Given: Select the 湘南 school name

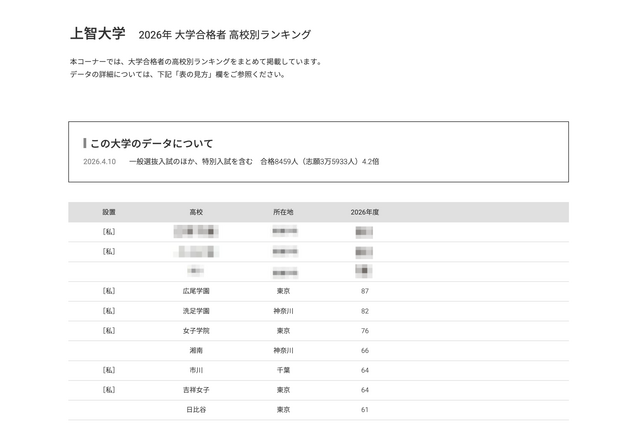Looking at the screenshot, I should coord(196,350).
